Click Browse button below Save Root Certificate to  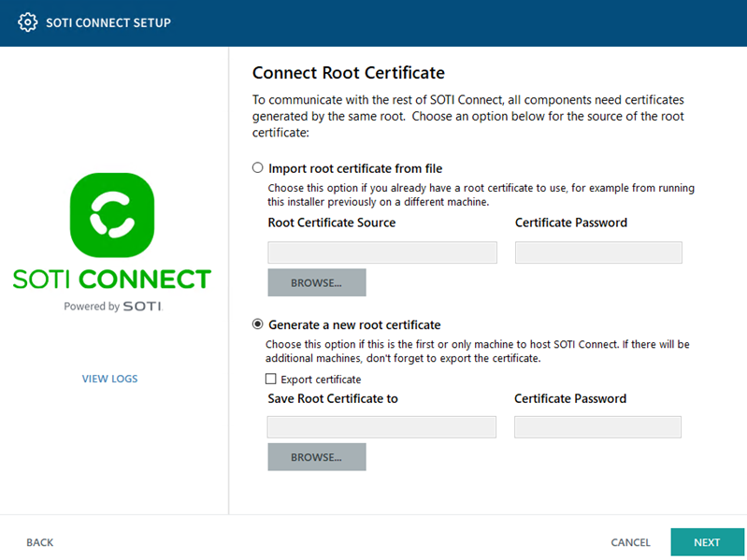coord(317,457)
